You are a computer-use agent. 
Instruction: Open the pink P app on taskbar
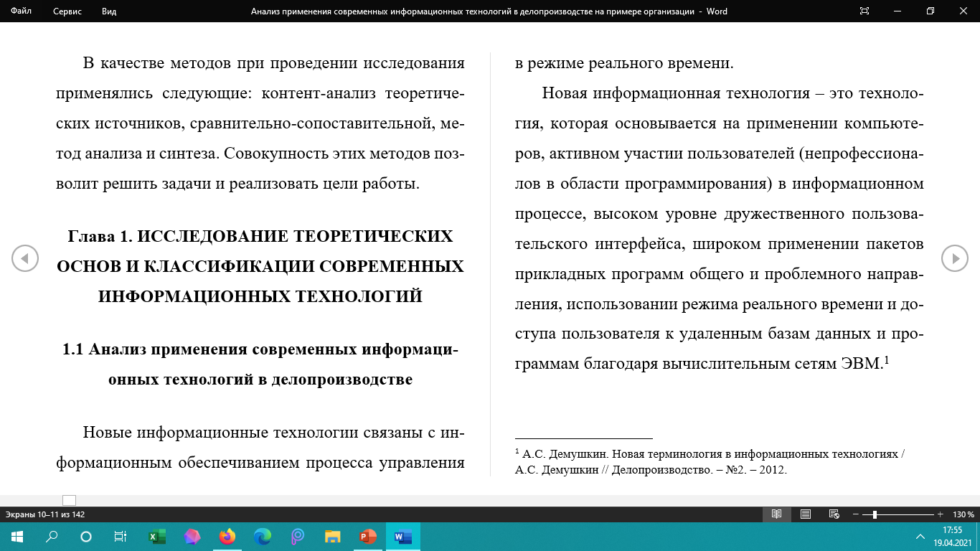(298, 537)
